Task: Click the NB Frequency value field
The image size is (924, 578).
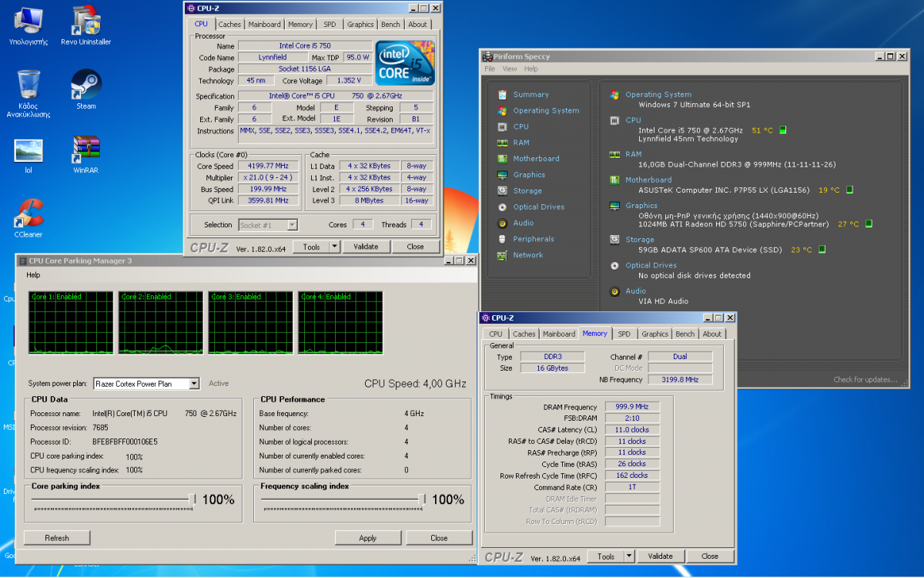Action: [x=681, y=380]
